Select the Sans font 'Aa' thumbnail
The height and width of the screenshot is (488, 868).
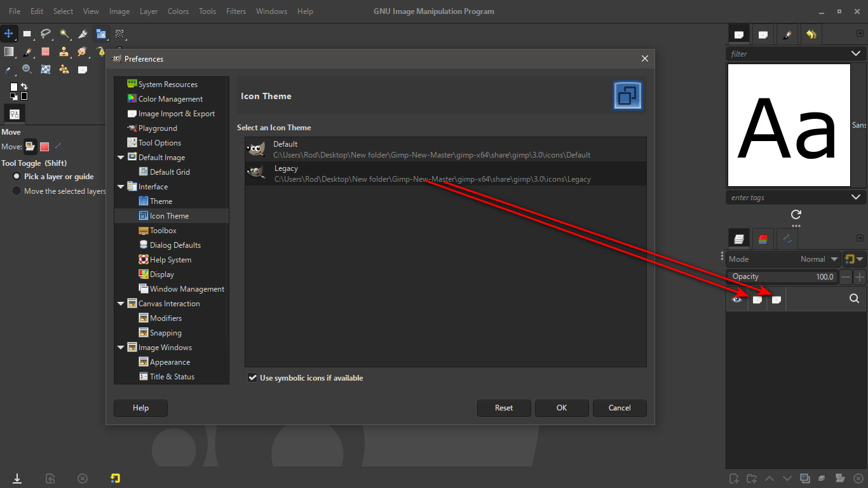coord(789,125)
